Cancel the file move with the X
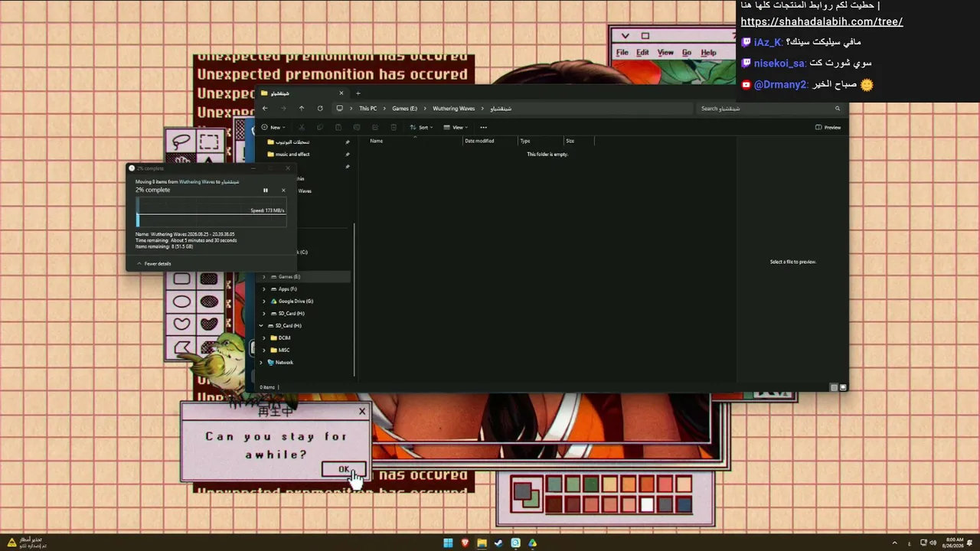 pos(283,191)
